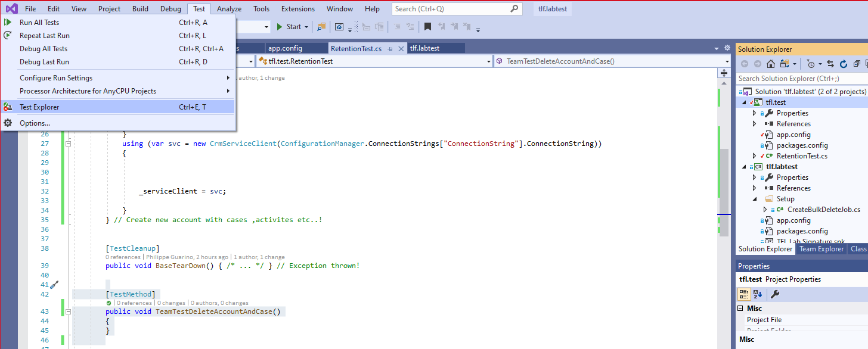The height and width of the screenshot is (349, 868).
Task: Click the Solution Explorer Back arrow icon
Action: pyautogui.click(x=745, y=64)
